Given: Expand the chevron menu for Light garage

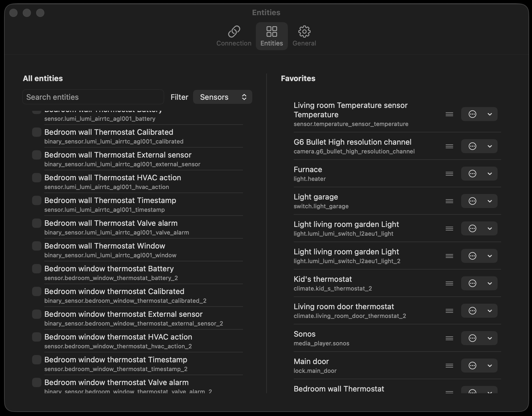Looking at the screenshot, I should [x=490, y=201].
